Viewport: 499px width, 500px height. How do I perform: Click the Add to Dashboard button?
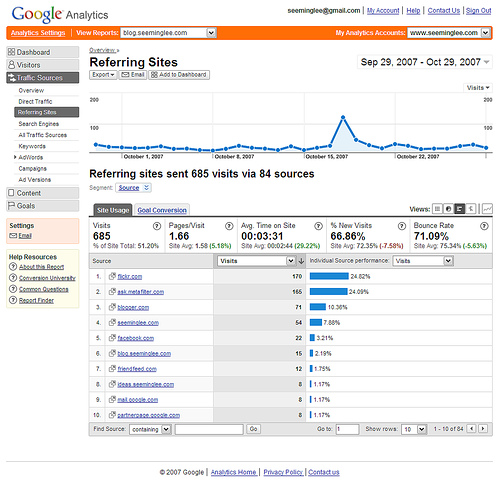pyautogui.click(x=179, y=75)
